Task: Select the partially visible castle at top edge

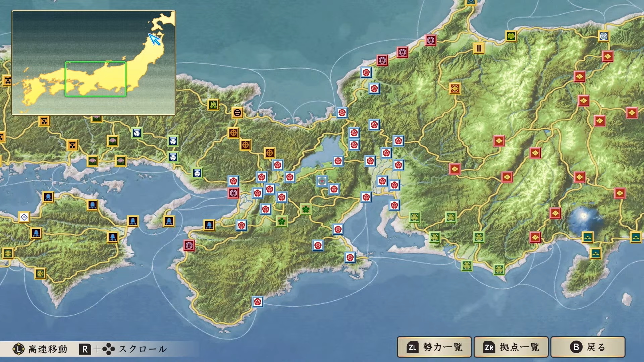Action: click(x=471, y=2)
